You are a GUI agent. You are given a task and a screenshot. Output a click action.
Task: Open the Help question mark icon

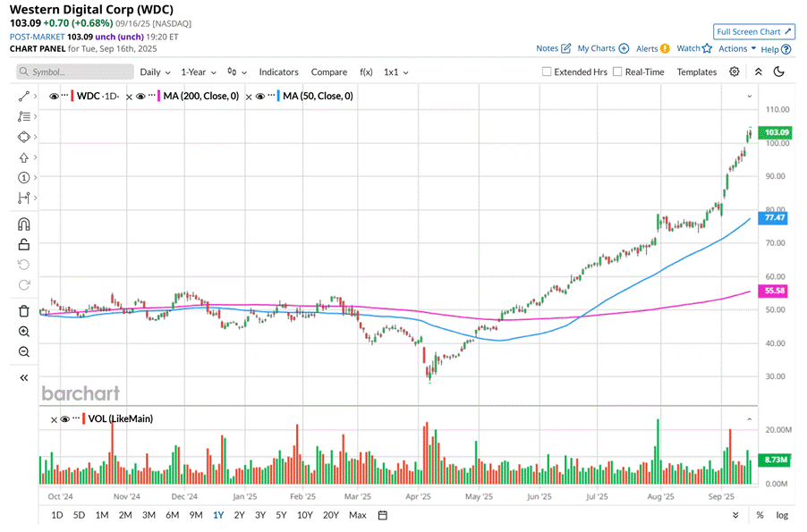[x=786, y=49]
